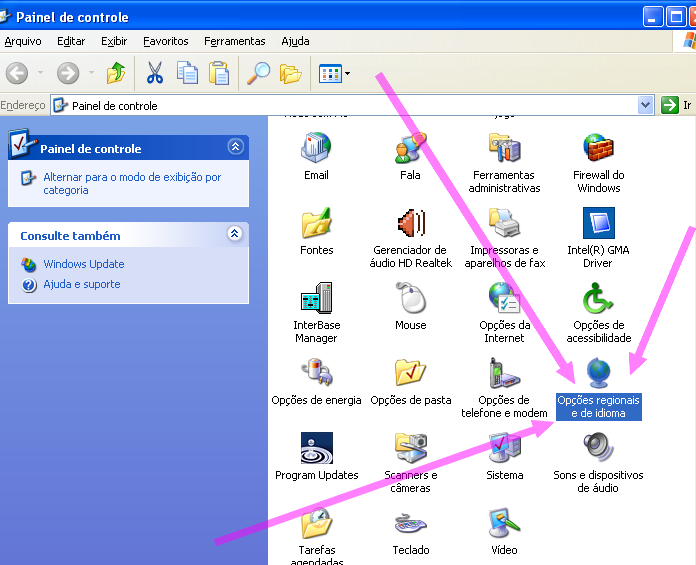This screenshot has height=565, width=696.
Task: Open the Ajuda menu
Action: click(295, 41)
